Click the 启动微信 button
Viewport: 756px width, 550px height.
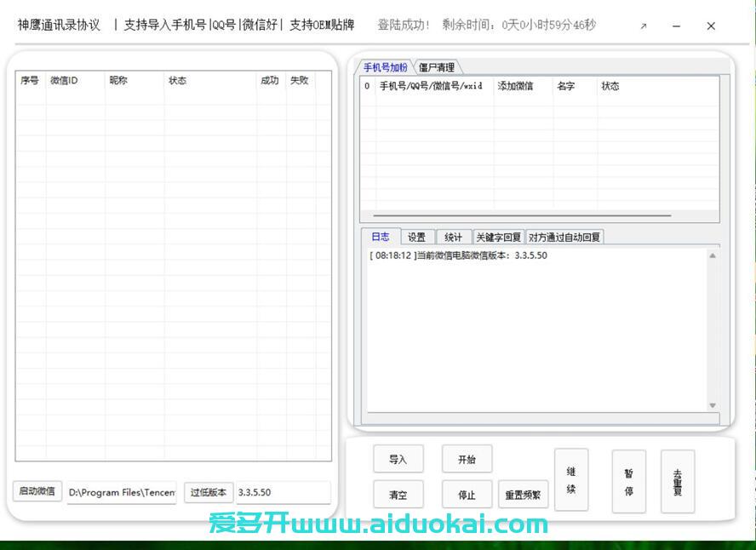37,491
